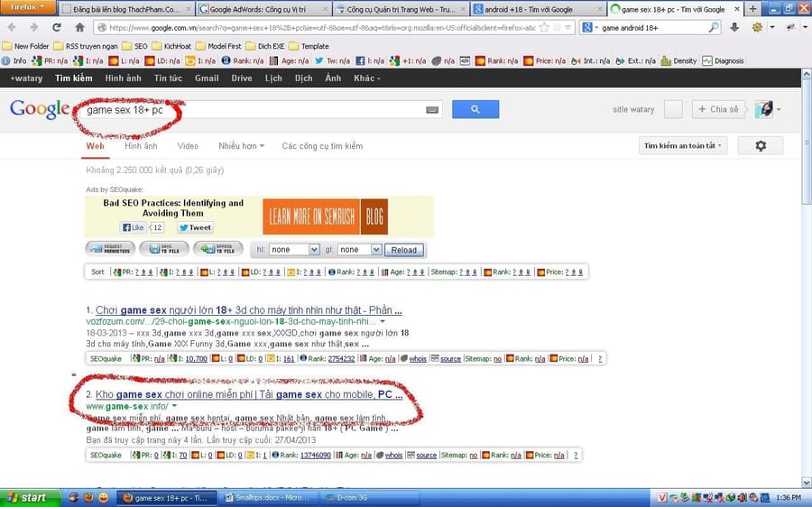
Task: Open the Nhiều hơn dropdown
Action: (241, 146)
